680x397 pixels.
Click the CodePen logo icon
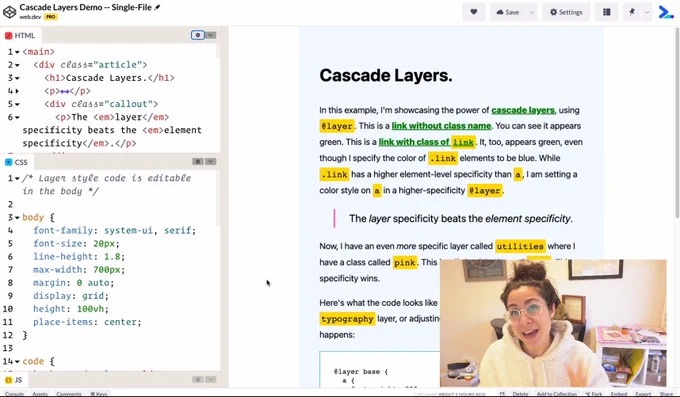[10, 12]
